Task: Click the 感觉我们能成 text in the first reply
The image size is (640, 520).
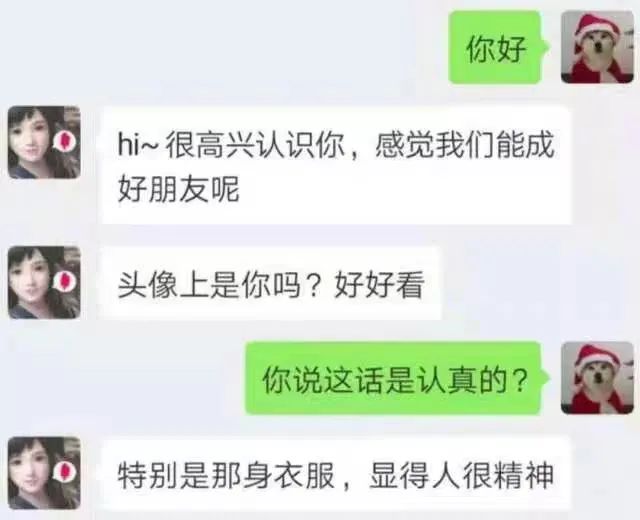Action: click(464, 145)
